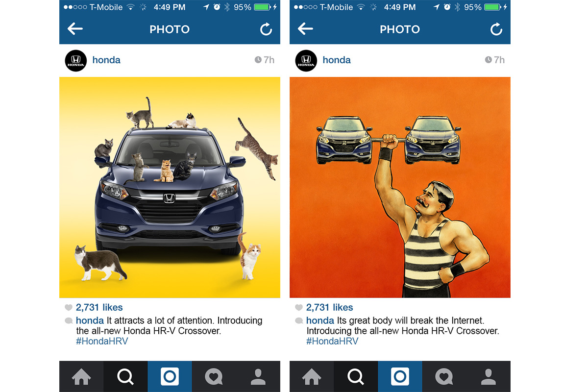Tap #HondaHRV hashtag under the cat photo
The width and height of the screenshot is (588, 392).
coord(102,341)
